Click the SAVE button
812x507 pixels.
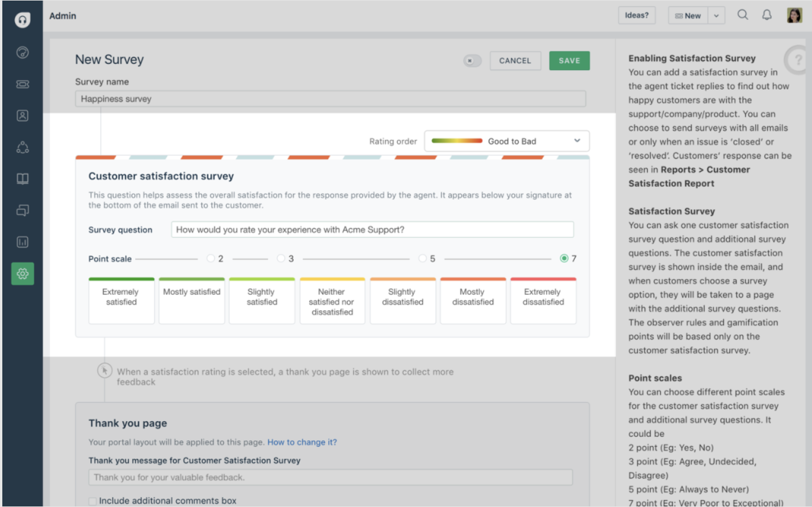(x=570, y=61)
